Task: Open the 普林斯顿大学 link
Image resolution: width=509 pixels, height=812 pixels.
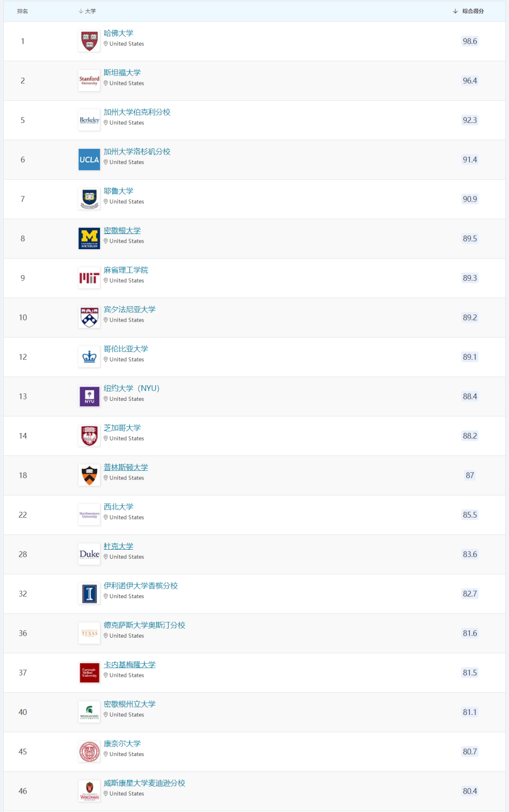Action: click(126, 467)
